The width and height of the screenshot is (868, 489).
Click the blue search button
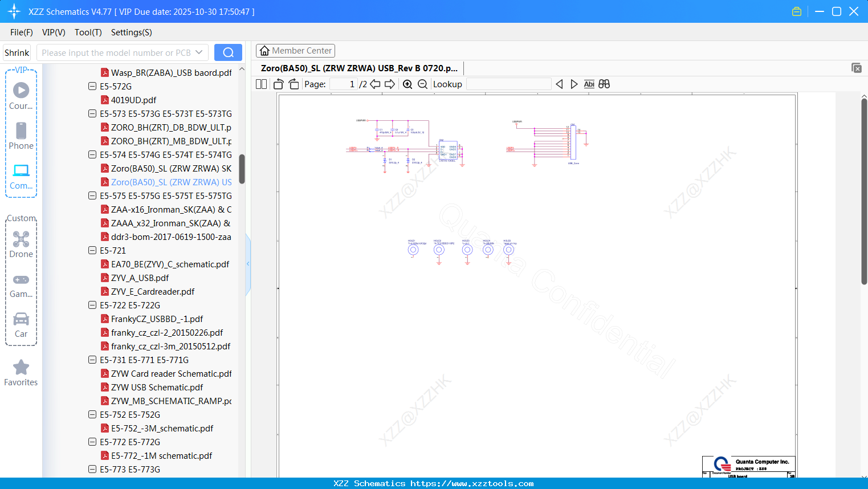point(228,52)
